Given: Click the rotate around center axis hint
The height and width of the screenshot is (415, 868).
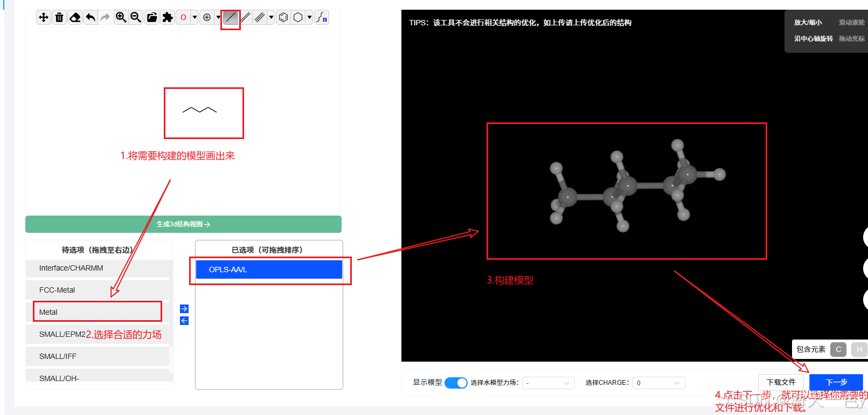Looking at the screenshot, I should point(813,39).
